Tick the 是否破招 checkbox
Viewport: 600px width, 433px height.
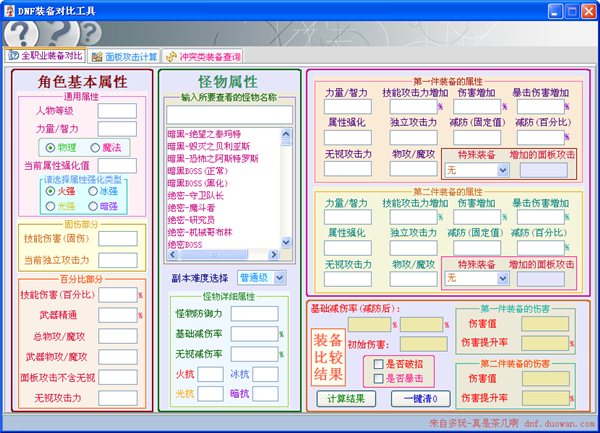pos(378,364)
